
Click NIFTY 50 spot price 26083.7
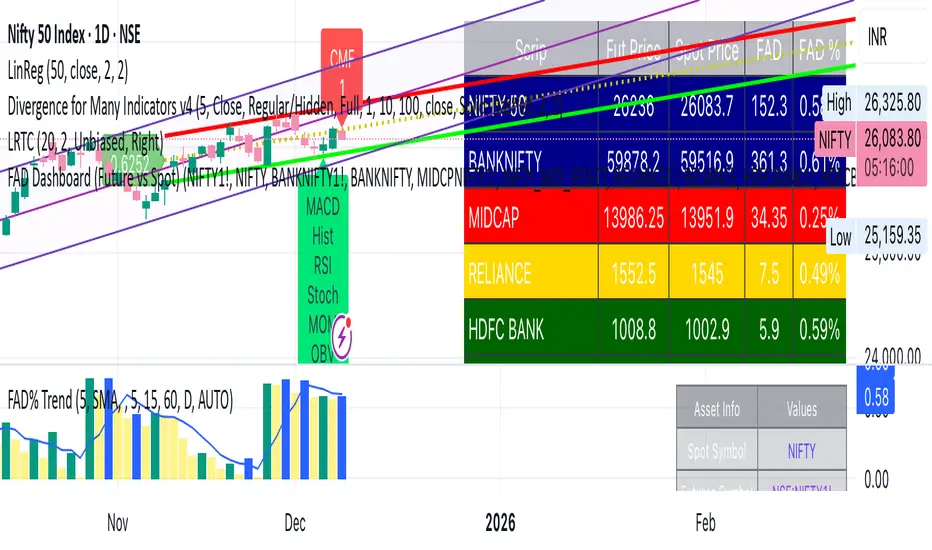coord(707,106)
